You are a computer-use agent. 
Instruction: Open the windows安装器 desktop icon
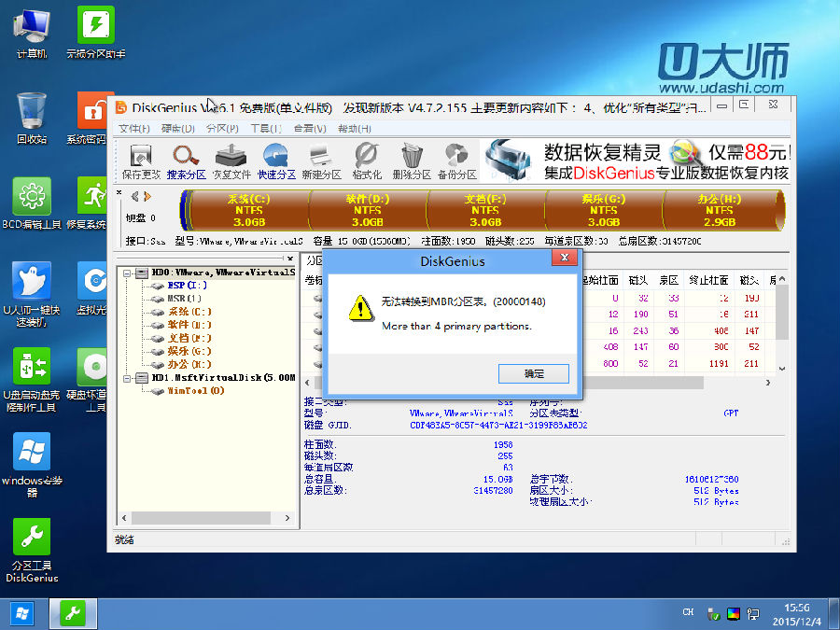coord(32,465)
